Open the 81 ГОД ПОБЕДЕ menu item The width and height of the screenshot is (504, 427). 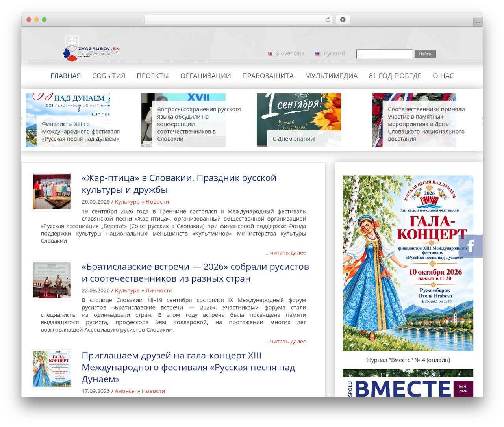tap(395, 76)
